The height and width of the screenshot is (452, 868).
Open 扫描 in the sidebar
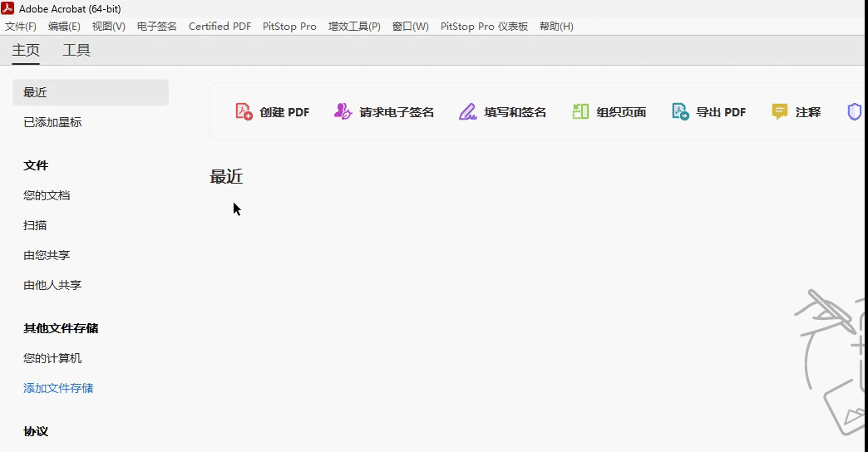tap(35, 225)
